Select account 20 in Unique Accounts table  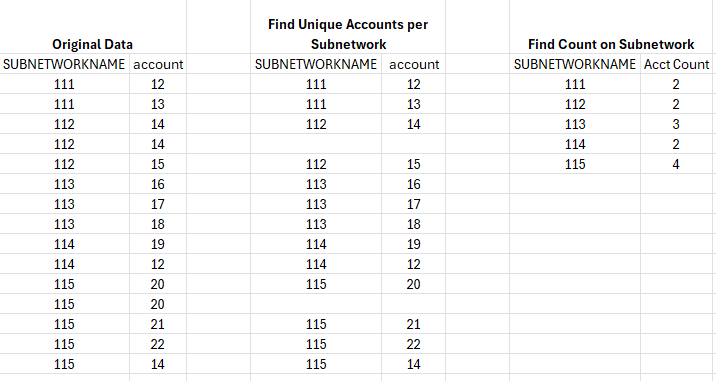point(414,285)
